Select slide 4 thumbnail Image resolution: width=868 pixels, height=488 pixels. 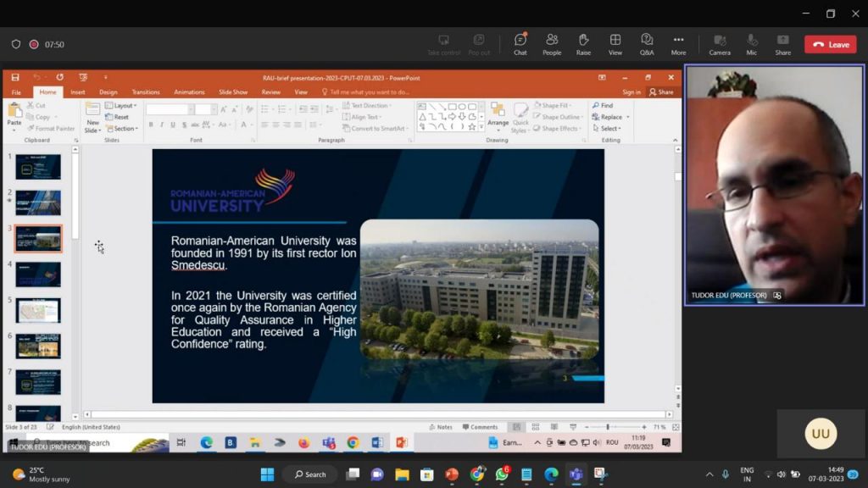pyautogui.click(x=38, y=274)
